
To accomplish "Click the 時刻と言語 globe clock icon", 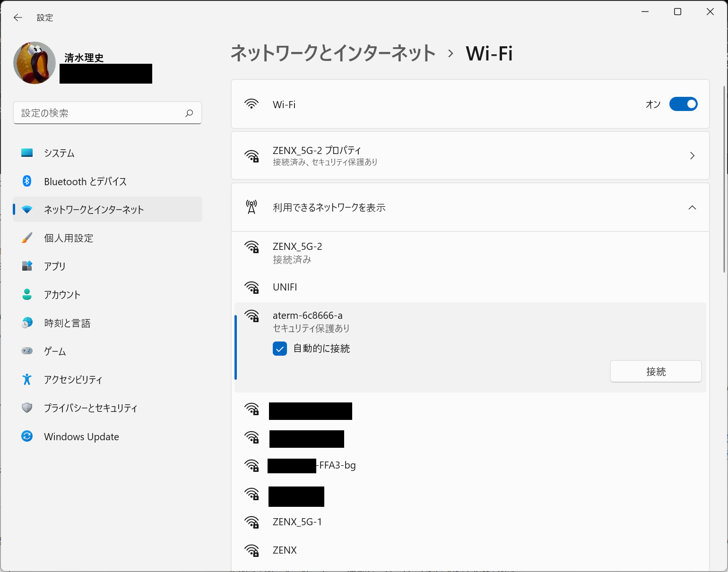I will pyautogui.click(x=27, y=323).
